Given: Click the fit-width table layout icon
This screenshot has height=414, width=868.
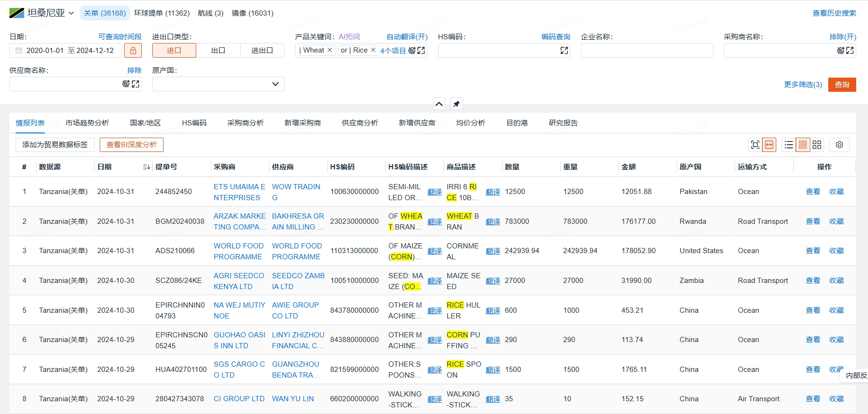Looking at the screenshot, I should click(770, 145).
